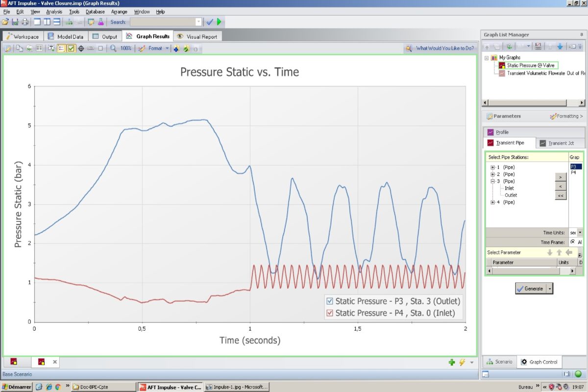
Task: Open the Time Units dropdown
Action: [580, 233]
